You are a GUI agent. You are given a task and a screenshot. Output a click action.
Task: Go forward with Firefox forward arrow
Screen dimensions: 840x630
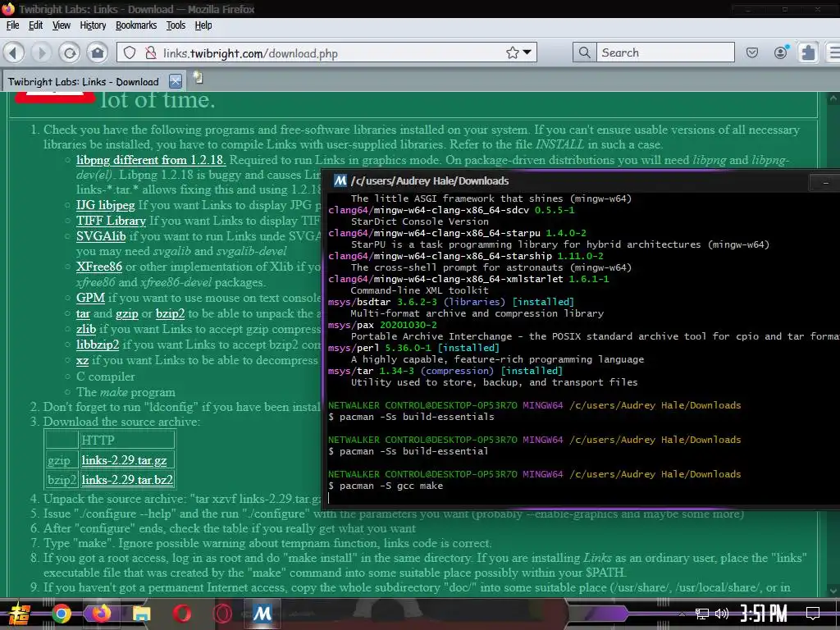[41, 52]
